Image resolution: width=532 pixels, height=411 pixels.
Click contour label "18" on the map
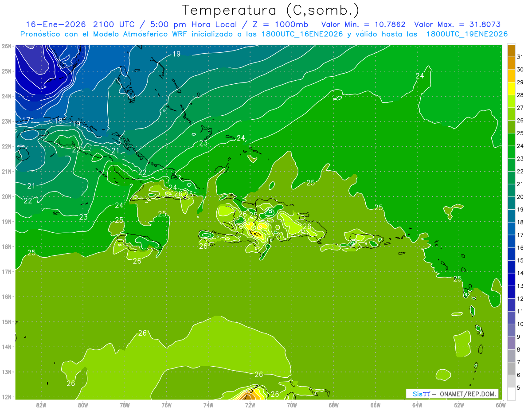pos(59,121)
